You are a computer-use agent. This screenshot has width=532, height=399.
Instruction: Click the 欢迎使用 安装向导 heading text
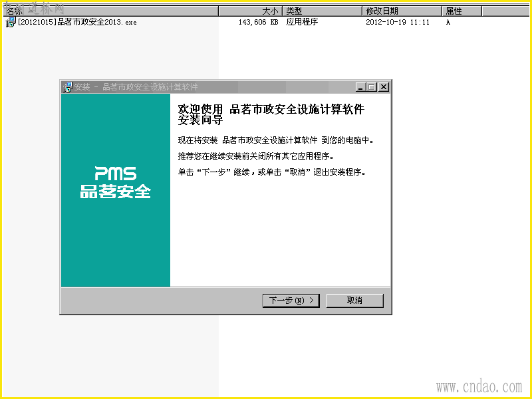tap(271, 114)
